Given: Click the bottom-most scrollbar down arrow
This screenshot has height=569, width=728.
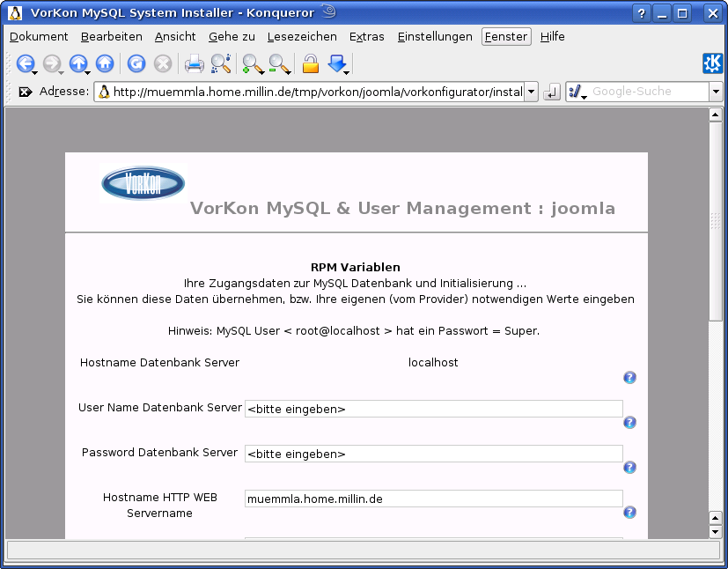Looking at the screenshot, I should (x=715, y=531).
